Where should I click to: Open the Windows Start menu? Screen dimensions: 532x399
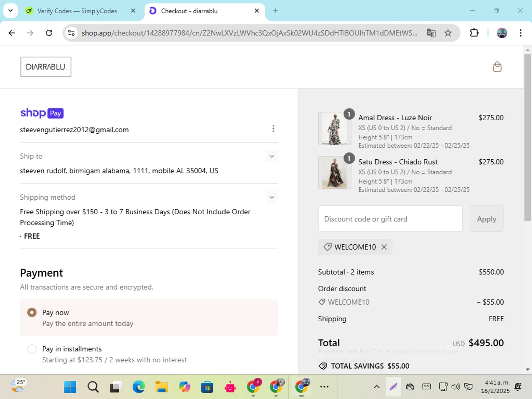point(70,387)
